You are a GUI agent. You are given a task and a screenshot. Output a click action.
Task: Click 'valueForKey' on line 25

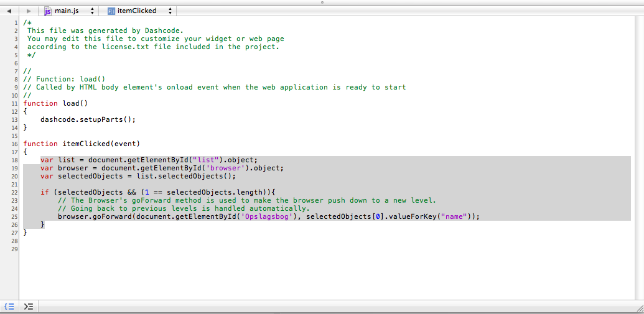coord(412,217)
